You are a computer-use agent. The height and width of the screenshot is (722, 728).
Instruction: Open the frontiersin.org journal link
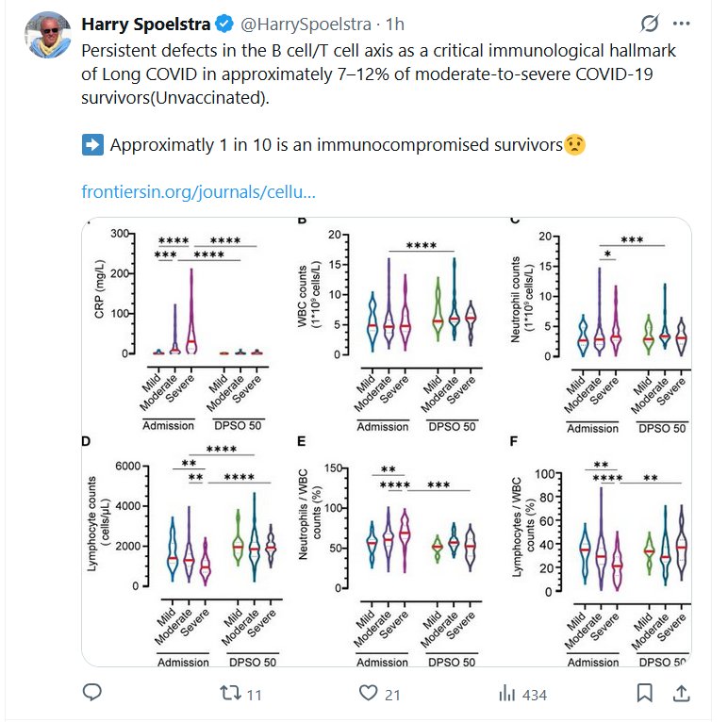(x=198, y=192)
